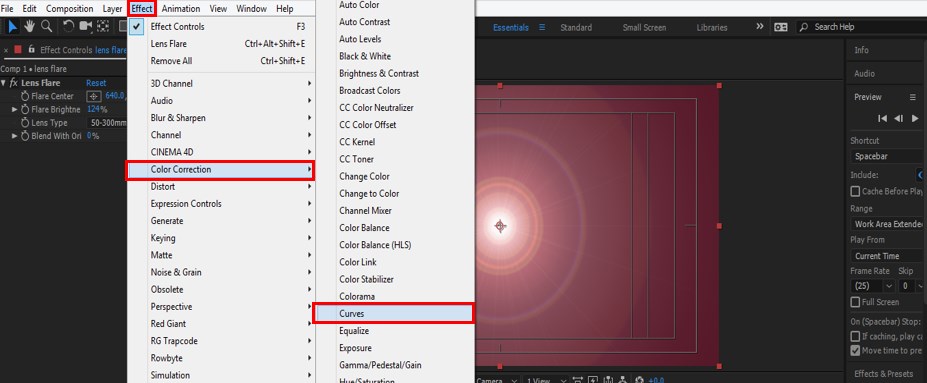
Task: Expand the Flare Brightness property triangle
Action: (15, 109)
